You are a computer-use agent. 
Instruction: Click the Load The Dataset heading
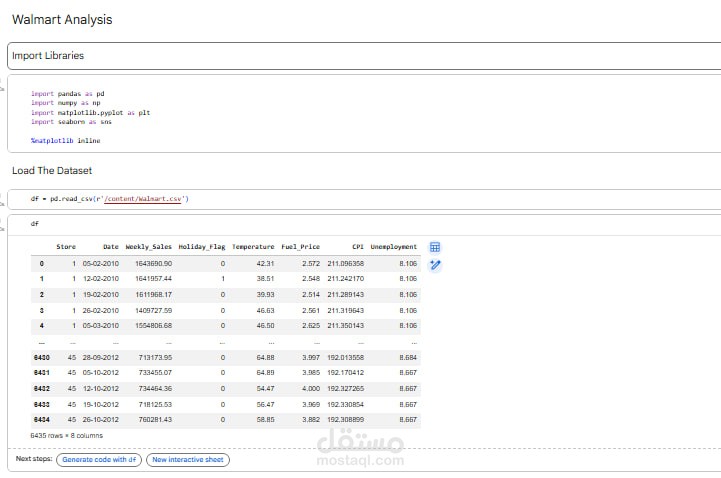(x=52, y=171)
